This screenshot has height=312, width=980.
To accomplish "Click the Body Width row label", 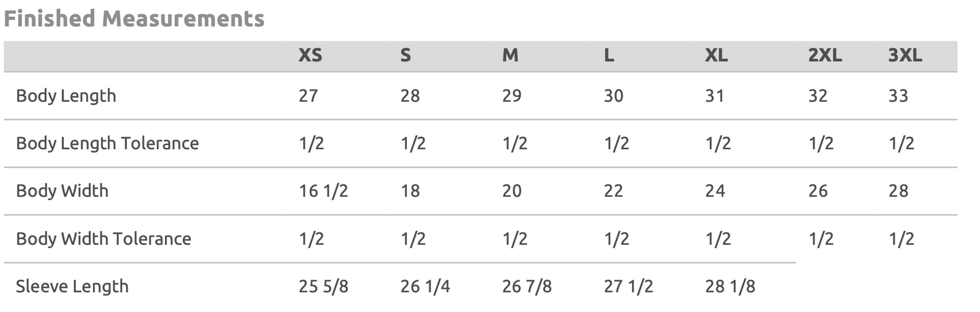I will pyautogui.click(x=62, y=191).
